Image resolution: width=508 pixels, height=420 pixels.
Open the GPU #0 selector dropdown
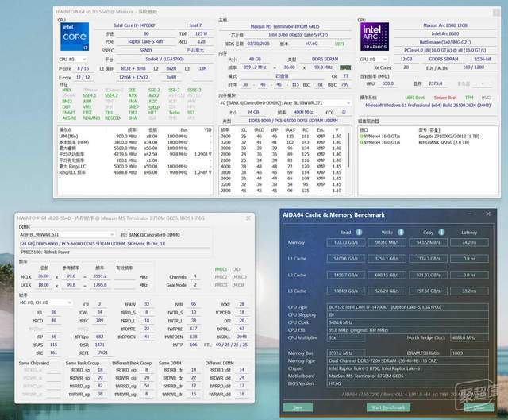tap(374, 60)
